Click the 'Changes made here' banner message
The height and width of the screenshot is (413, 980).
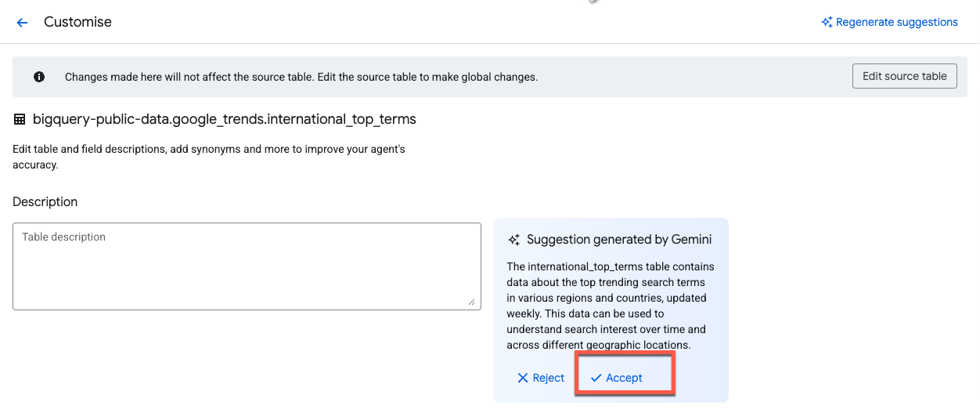(301, 77)
